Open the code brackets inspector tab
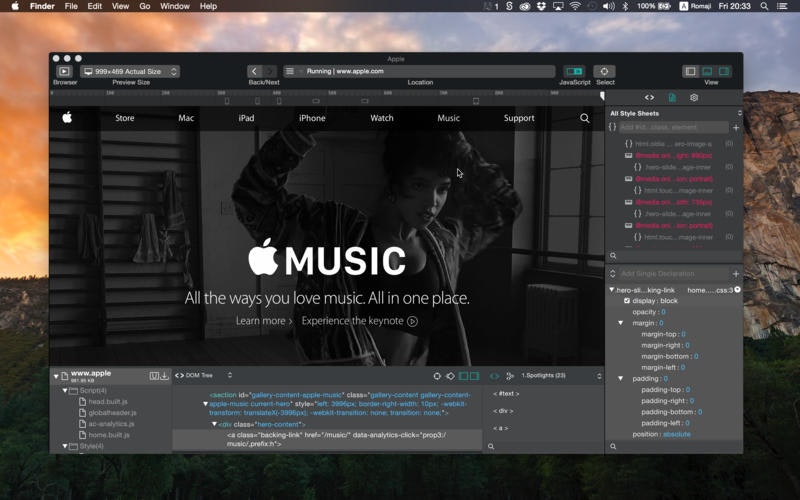Viewport: 800px width, 500px height. click(649, 97)
